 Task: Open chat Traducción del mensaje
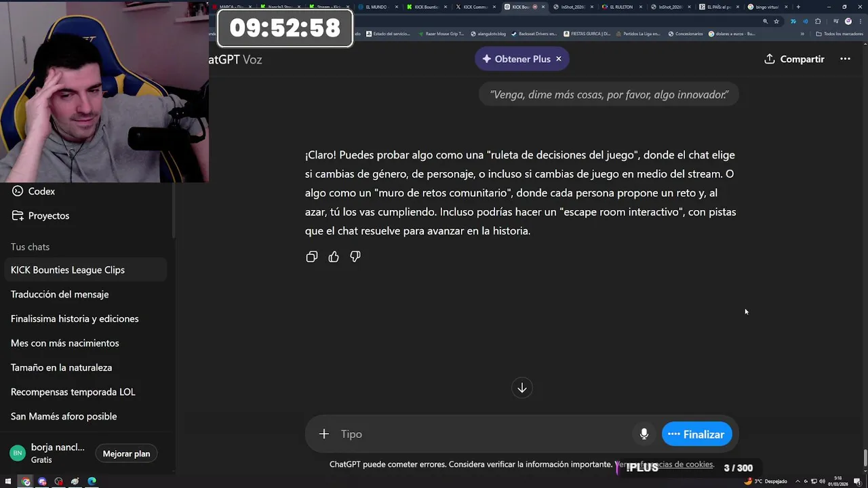pos(86,294)
